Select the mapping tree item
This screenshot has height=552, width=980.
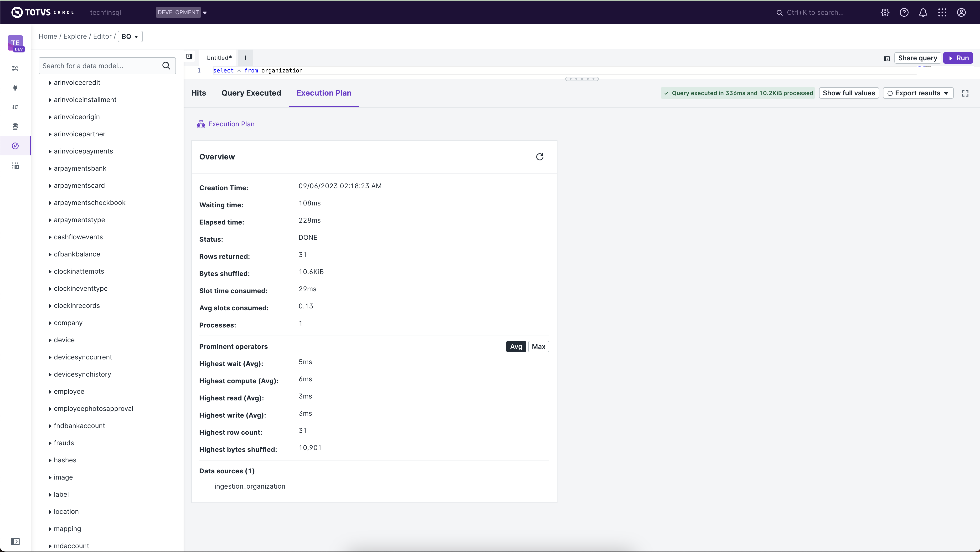(67, 529)
